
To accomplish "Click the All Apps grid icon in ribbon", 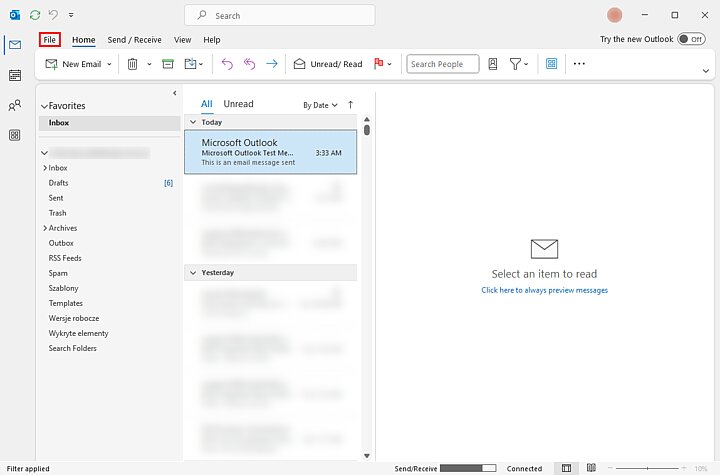I will click(551, 63).
